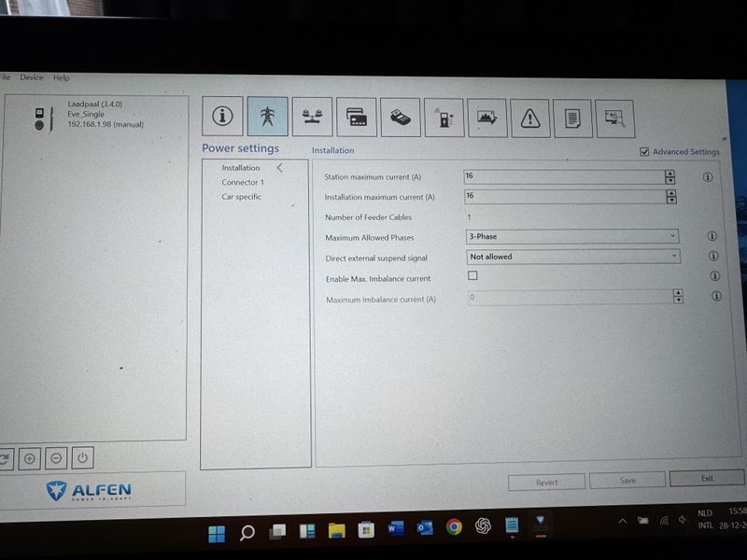Viewport: 747px width, 560px height.
Task: Select the charging socket icon in the toolbar
Action: pyautogui.click(x=444, y=116)
